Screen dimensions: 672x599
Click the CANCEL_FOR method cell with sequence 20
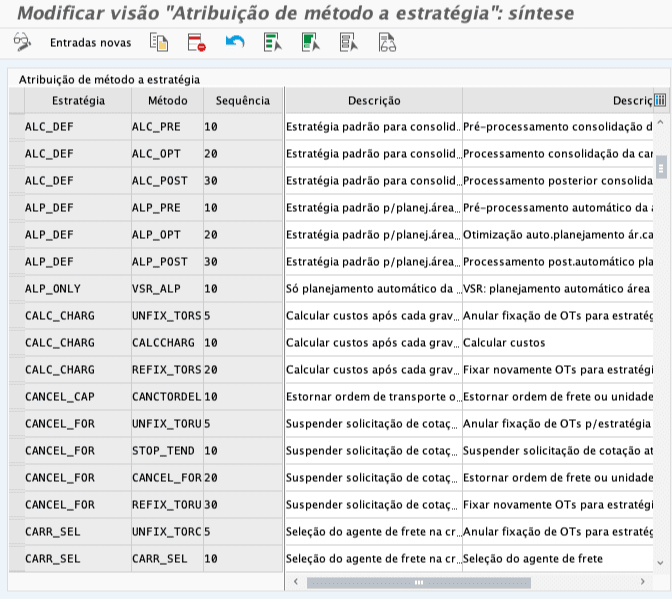coord(168,478)
